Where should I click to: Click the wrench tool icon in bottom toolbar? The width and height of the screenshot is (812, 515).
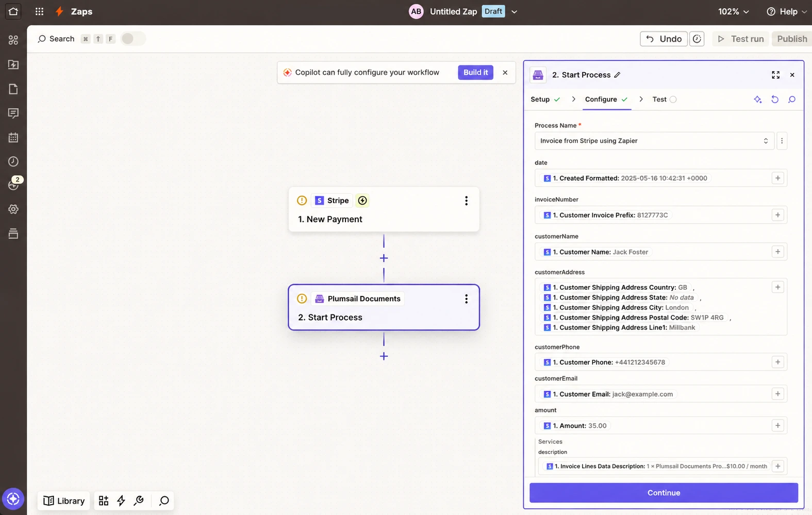coord(139,501)
